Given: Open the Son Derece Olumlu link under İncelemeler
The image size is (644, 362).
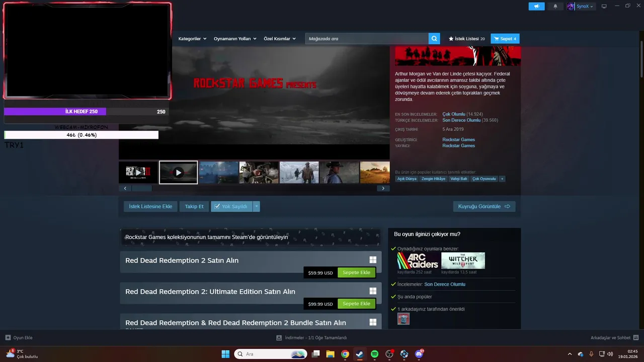Looking at the screenshot, I should (x=445, y=284).
